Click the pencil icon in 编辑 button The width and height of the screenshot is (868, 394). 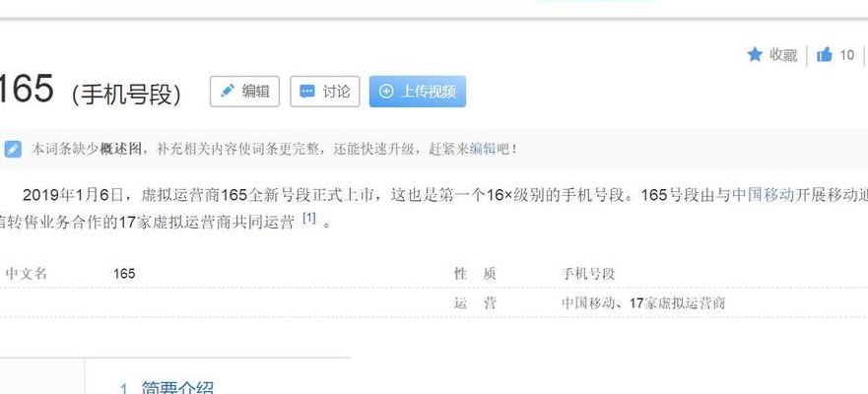pyautogui.click(x=227, y=91)
